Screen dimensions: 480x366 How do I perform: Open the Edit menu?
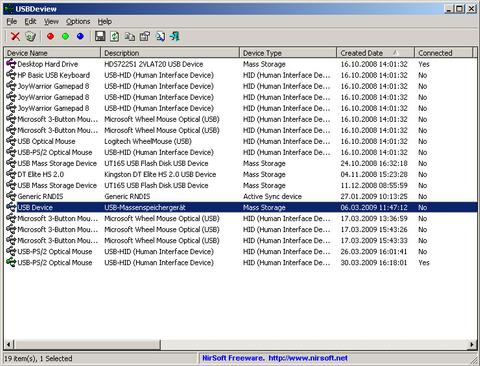(x=30, y=22)
